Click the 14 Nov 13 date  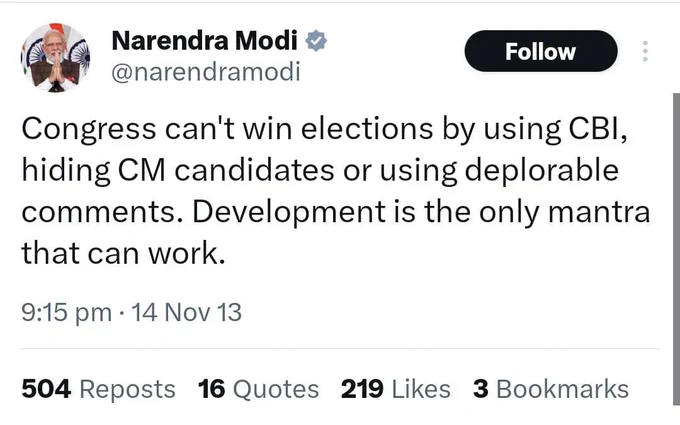(x=186, y=312)
